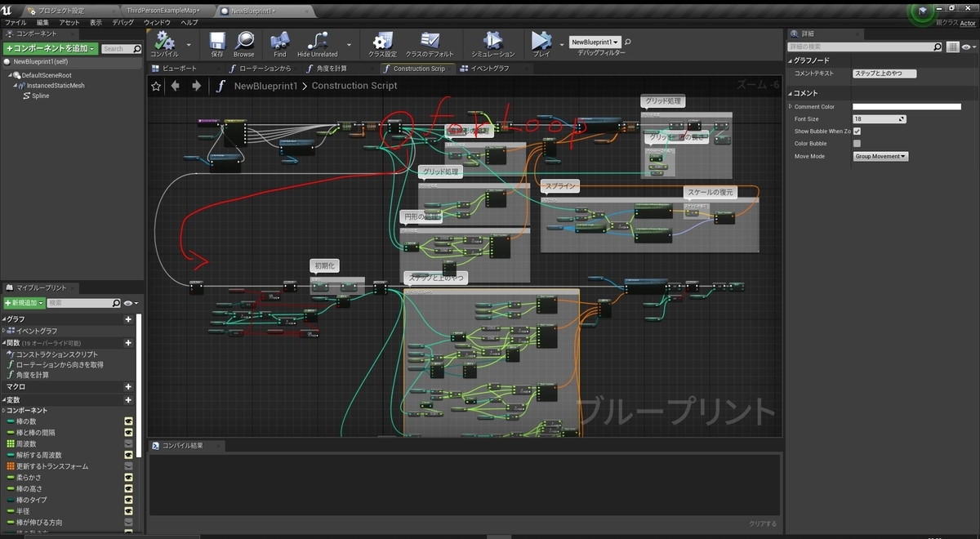Click NewBlueprint1 breadcrumb in graph header
Screen dimensions: 980x539
(266, 86)
